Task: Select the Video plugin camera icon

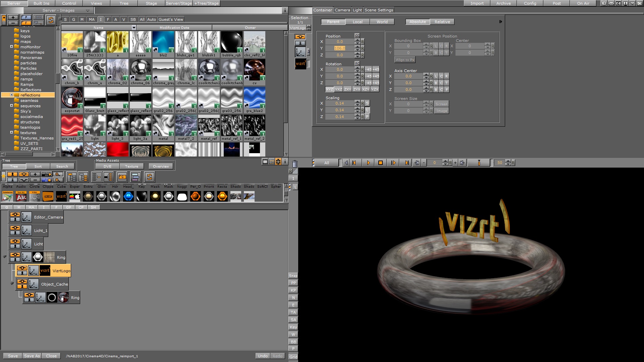Action: pyautogui.click(x=35, y=196)
